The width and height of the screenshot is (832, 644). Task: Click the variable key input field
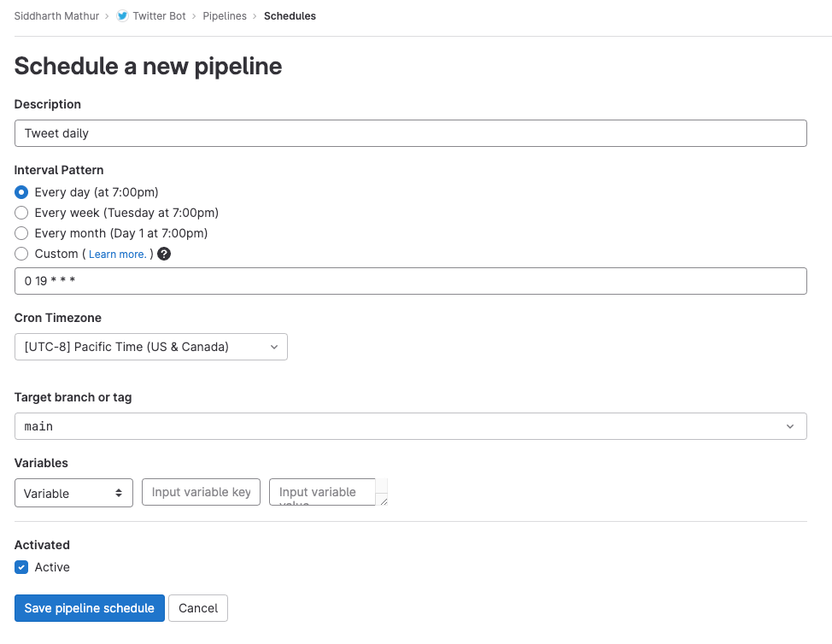(201, 492)
